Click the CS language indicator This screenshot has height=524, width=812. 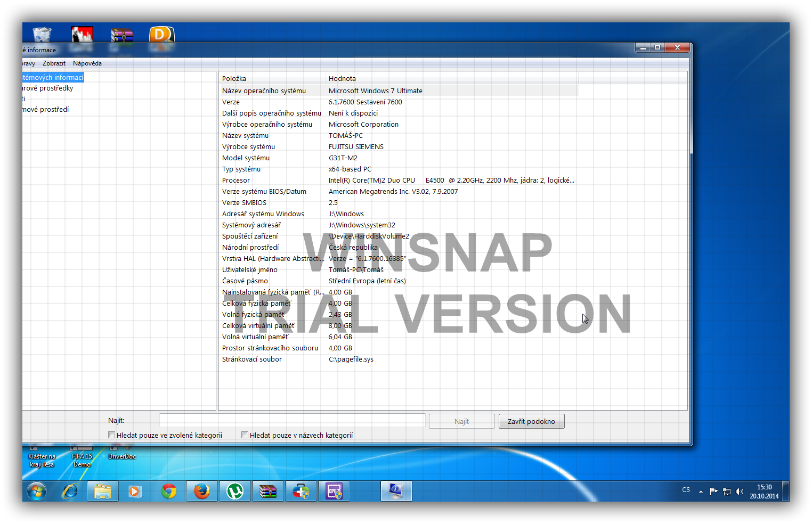pyautogui.click(x=686, y=490)
